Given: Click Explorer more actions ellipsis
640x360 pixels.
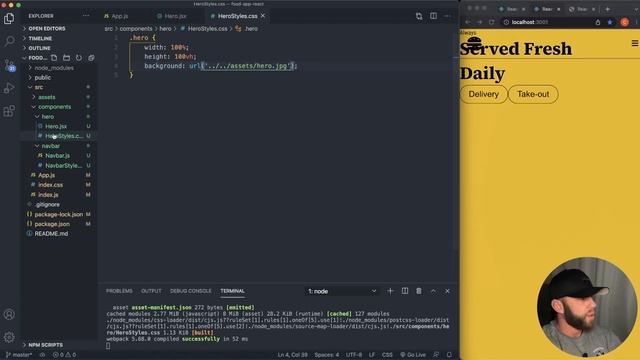Looking at the screenshot, I should [86, 16].
